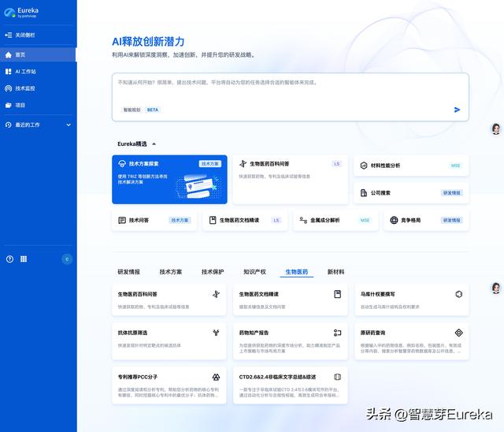Click the 抗体抗原筛选 antibody icon
This screenshot has height=432, width=504.
coord(216,333)
